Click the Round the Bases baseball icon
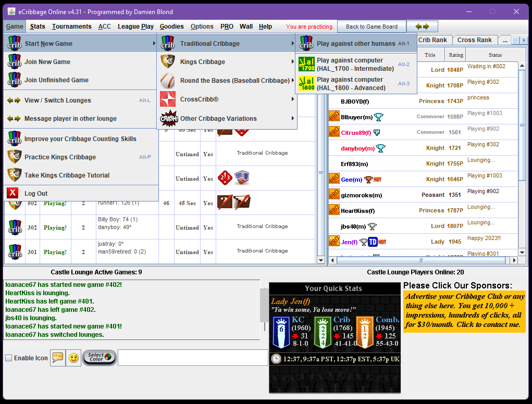Viewport: 532px width, 404px height. (x=168, y=81)
